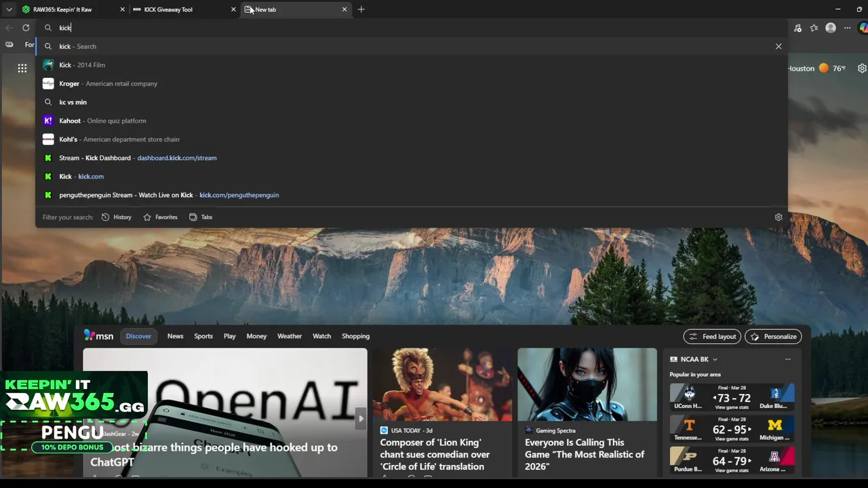Select the Discover feed tab
868x488 pixels.
pyautogui.click(x=138, y=336)
